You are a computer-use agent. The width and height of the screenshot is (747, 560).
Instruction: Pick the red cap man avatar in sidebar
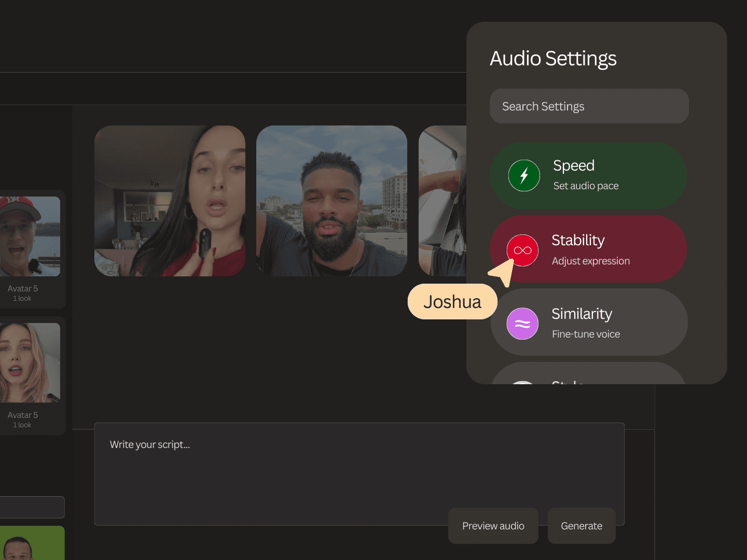pyautogui.click(x=30, y=236)
